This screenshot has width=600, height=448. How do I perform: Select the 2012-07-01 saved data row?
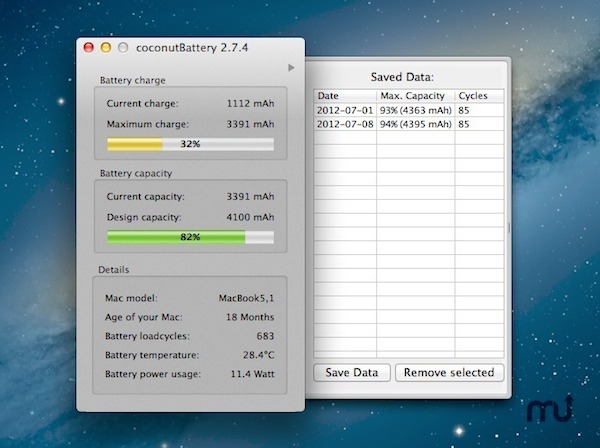pyautogui.click(x=344, y=109)
